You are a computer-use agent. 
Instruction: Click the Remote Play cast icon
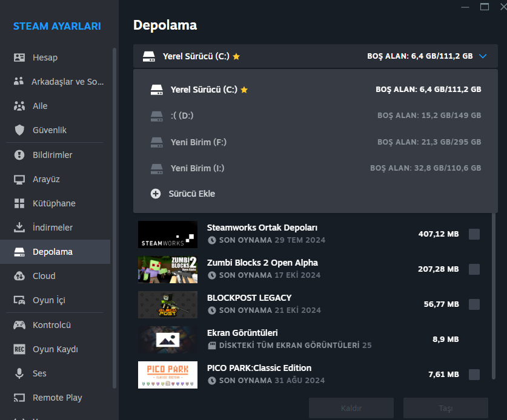pyautogui.click(x=19, y=398)
